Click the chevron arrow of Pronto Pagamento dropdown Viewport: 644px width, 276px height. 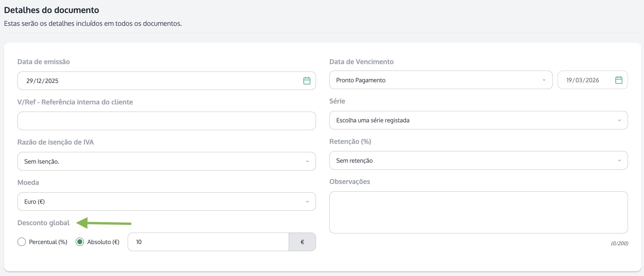(x=544, y=80)
